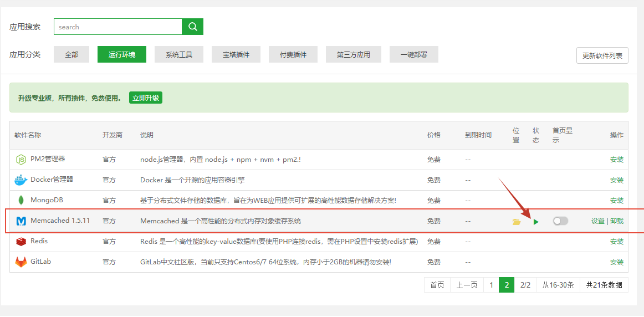Click the GitLab fox icon
This screenshot has width=644, height=317.
(x=21, y=262)
